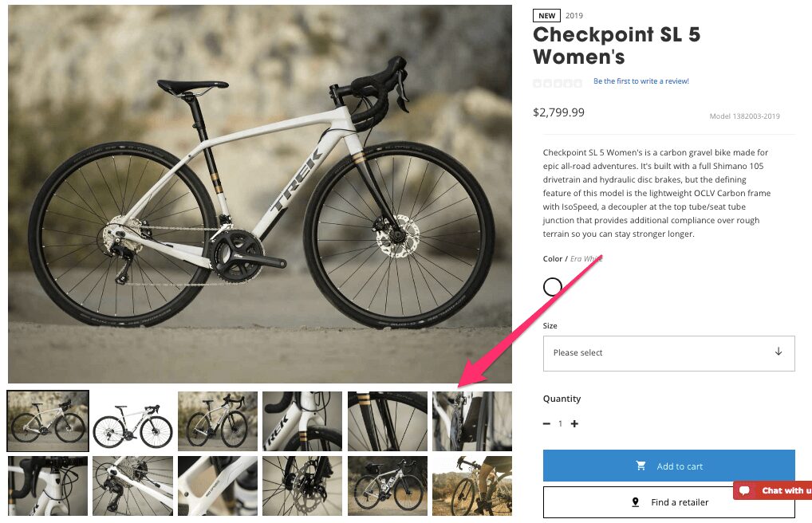Click the retailer location pin icon
Viewport: 812px width, 523px height.
pos(636,502)
